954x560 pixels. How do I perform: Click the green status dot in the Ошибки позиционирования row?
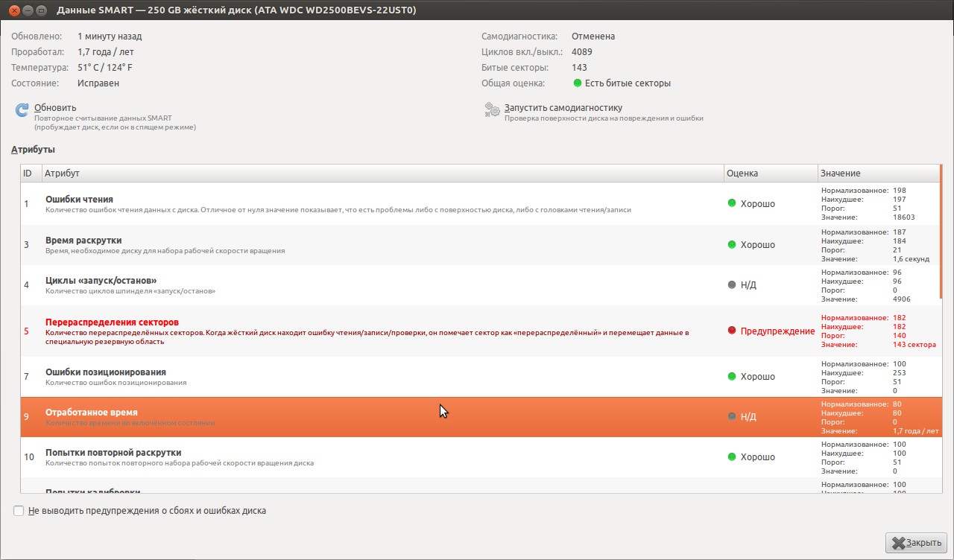[732, 377]
